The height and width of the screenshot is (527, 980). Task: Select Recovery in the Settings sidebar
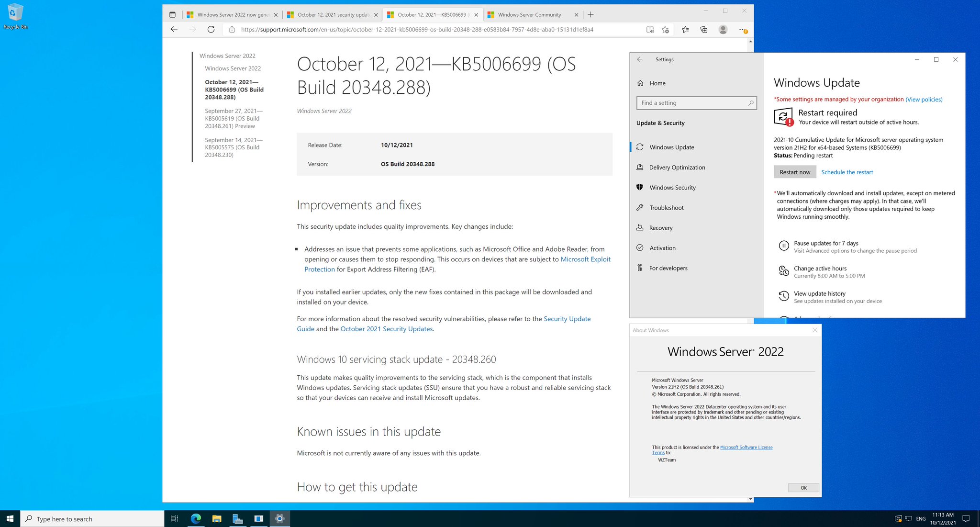click(x=660, y=227)
